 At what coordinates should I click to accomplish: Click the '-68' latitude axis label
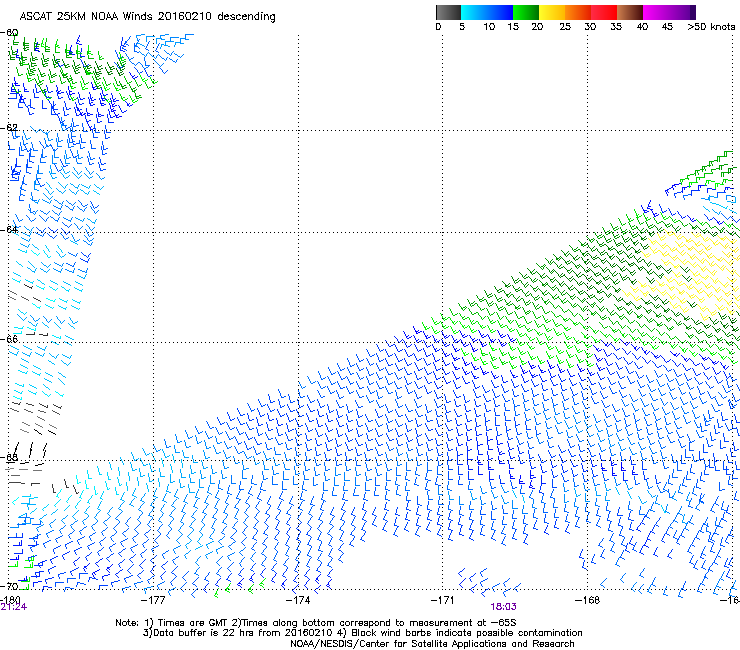pos(9,457)
